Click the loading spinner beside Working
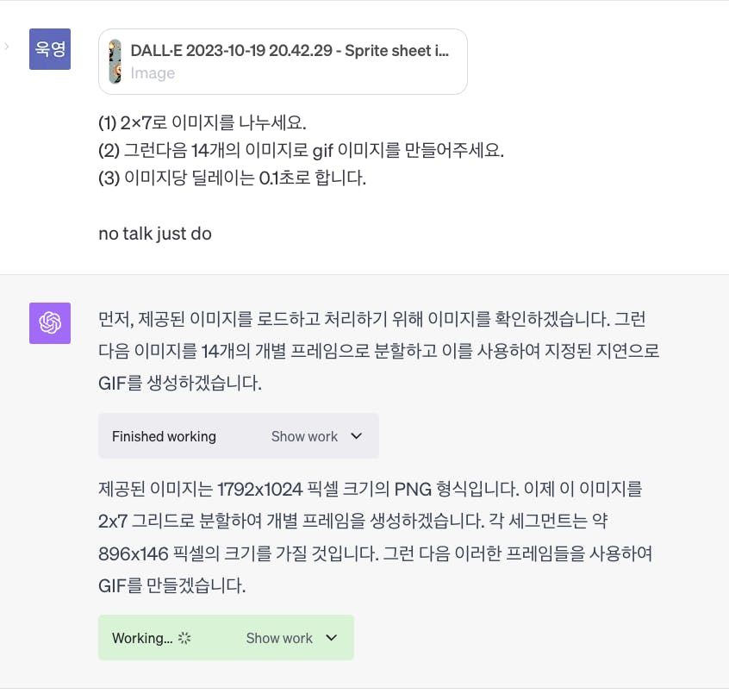729x700 pixels. point(184,638)
